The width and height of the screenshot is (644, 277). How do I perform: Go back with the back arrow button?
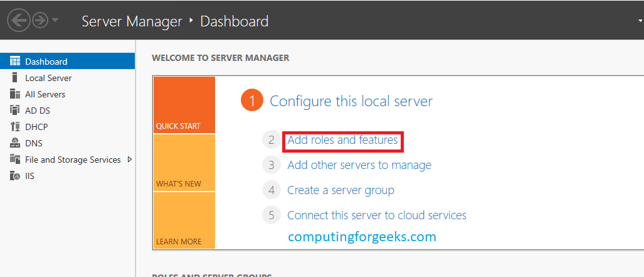coord(19,21)
